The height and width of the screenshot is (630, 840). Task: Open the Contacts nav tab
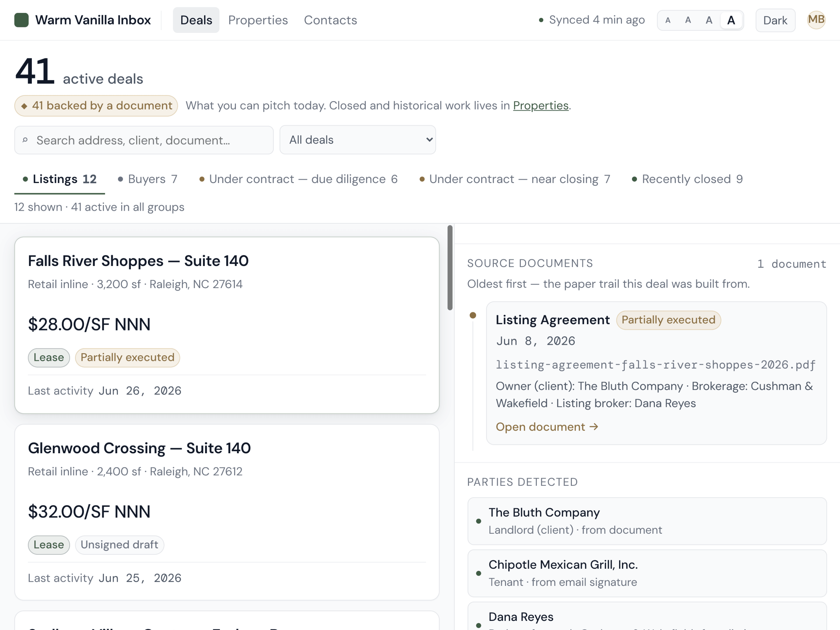[x=330, y=20]
